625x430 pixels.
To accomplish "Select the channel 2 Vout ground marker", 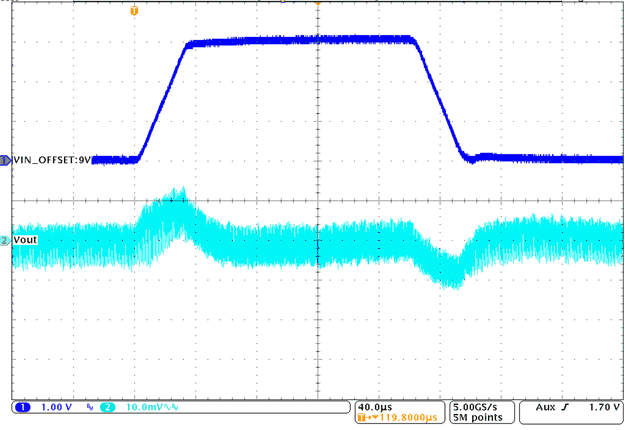I will tap(6, 241).
